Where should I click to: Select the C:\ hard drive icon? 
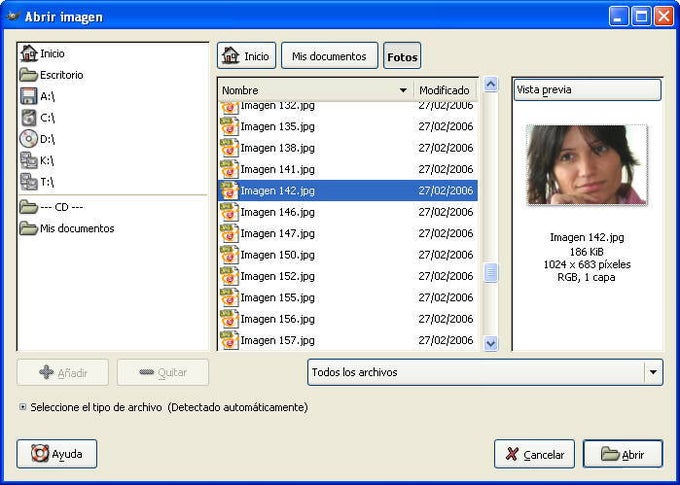point(29,118)
